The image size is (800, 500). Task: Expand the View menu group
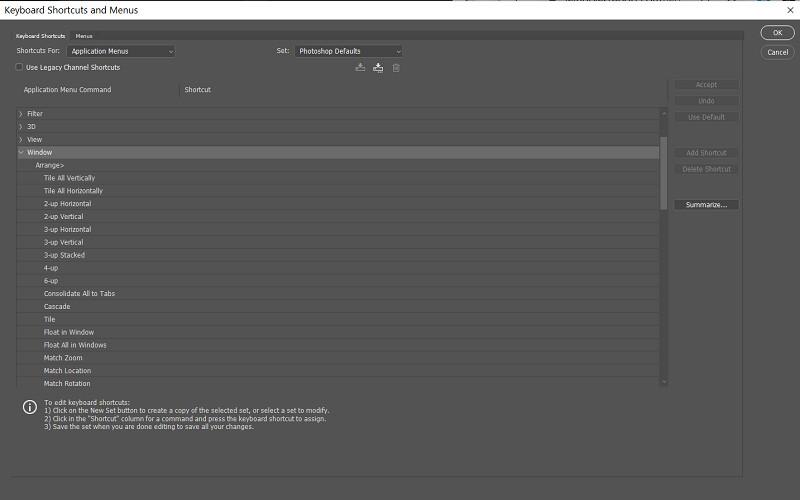tap(21, 139)
